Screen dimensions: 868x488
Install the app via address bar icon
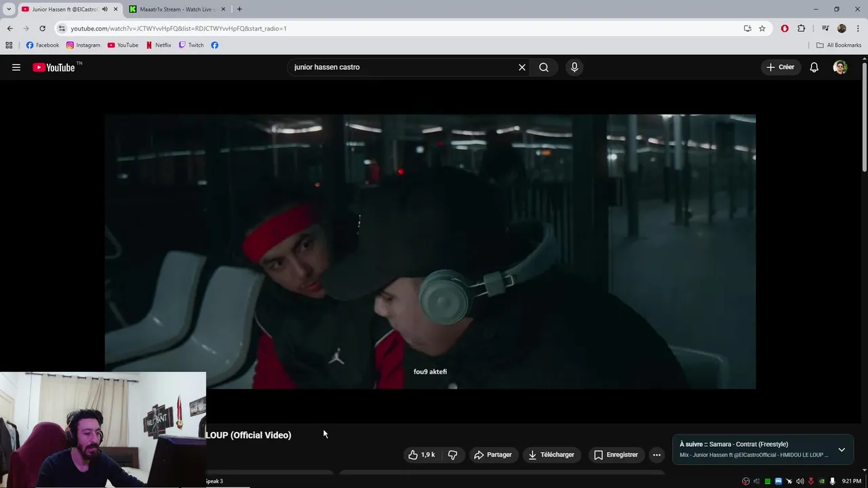pos(747,28)
